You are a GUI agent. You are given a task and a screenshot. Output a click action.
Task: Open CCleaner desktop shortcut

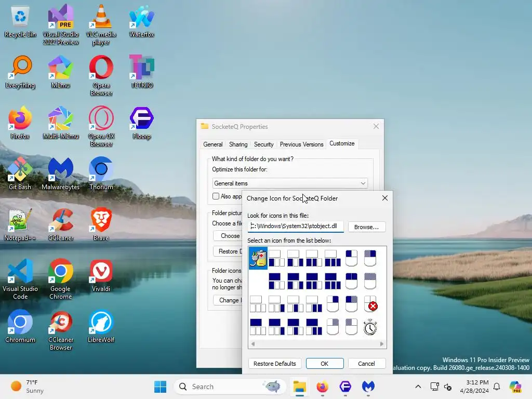coord(61,224)
